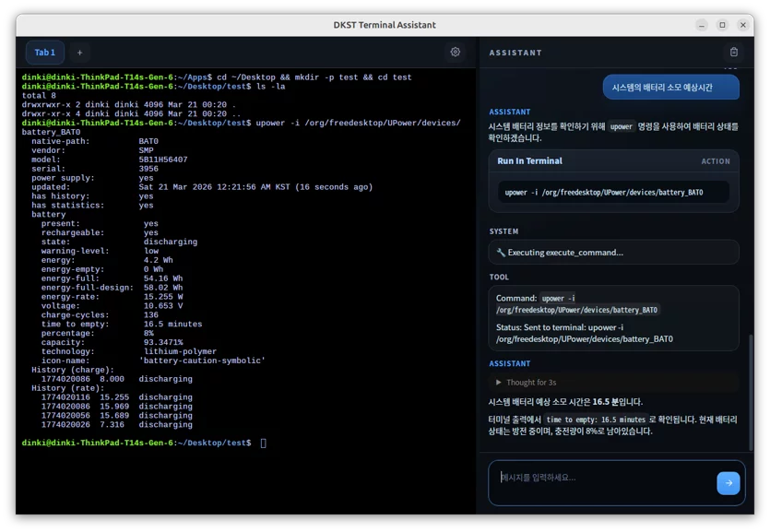Minimize the DKST Terminal Assistant window

[702, 25]
